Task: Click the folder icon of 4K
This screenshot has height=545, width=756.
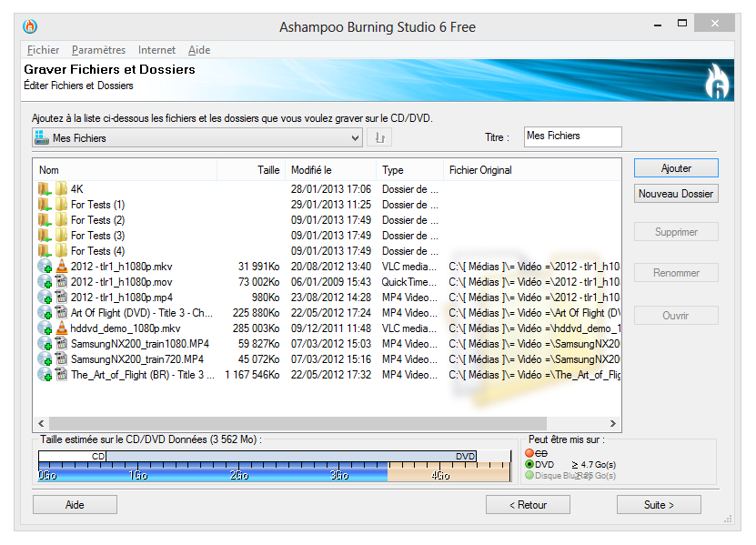Action: point(61,188)
